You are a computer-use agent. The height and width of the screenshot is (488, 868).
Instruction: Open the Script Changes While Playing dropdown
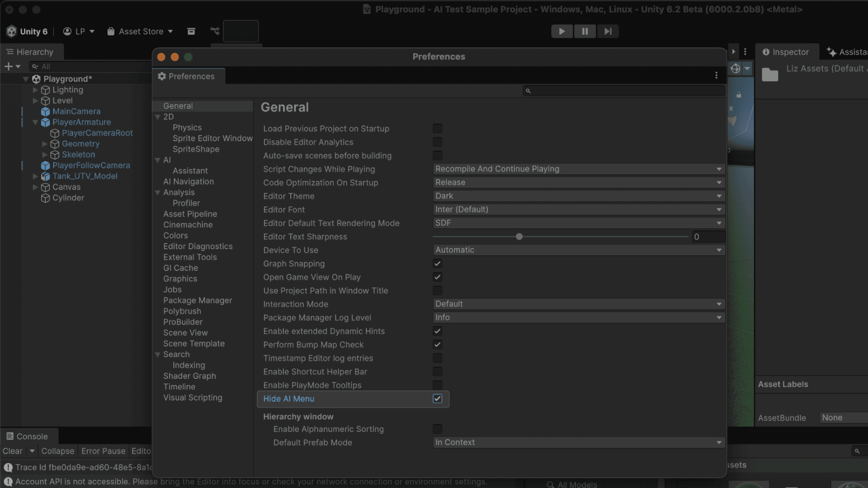tap(578, 169)
